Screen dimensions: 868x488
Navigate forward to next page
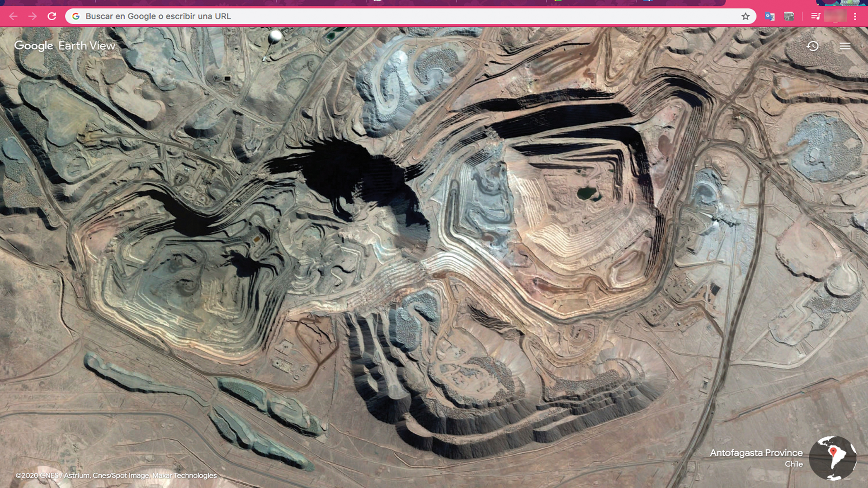(x=32, y=16)
